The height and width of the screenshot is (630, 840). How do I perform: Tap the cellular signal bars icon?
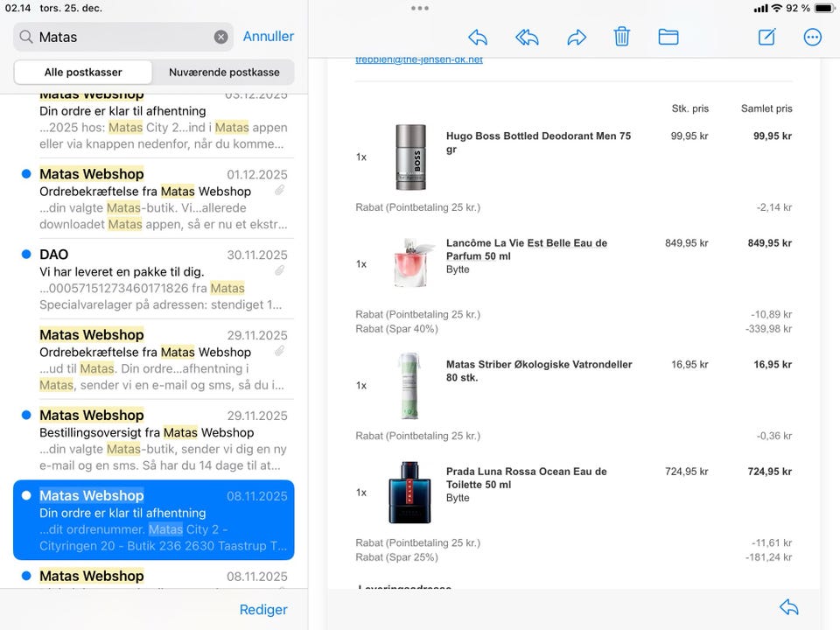(760, 9)
